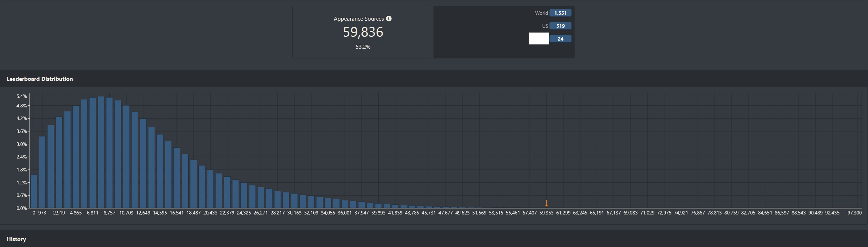Click the histogram bar above 6,811
The height and width of the screenshot is (247, 868).
[x=93, y=153]
